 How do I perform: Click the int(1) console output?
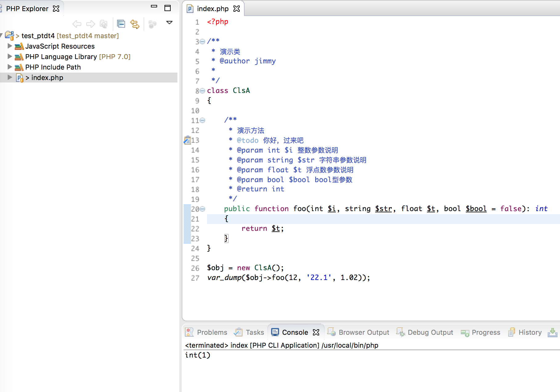pos(197,355)
